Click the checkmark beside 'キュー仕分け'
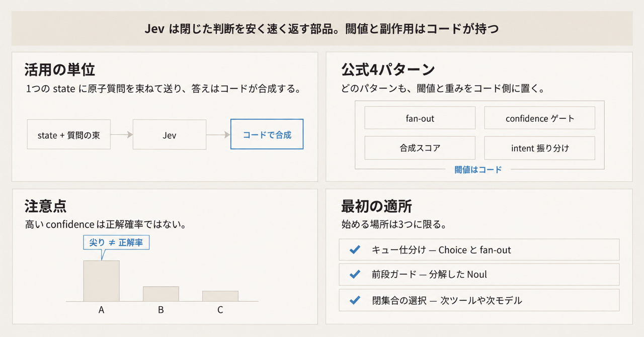 [x=355, y=249]
